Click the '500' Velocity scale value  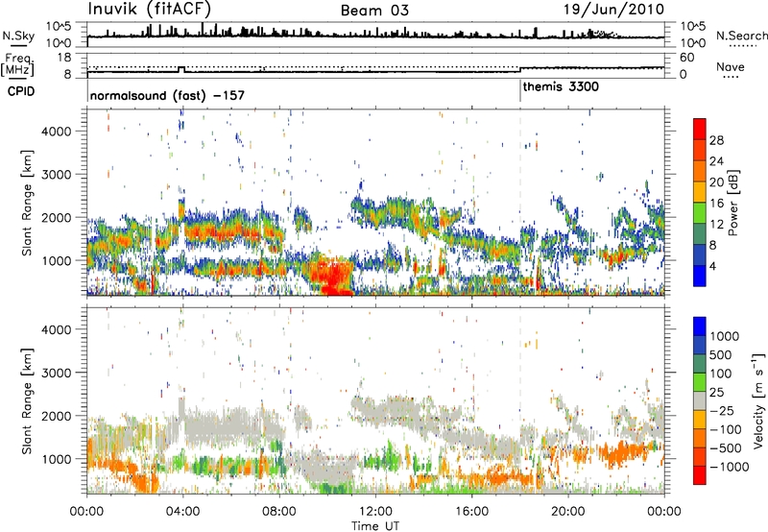(723, 355)
